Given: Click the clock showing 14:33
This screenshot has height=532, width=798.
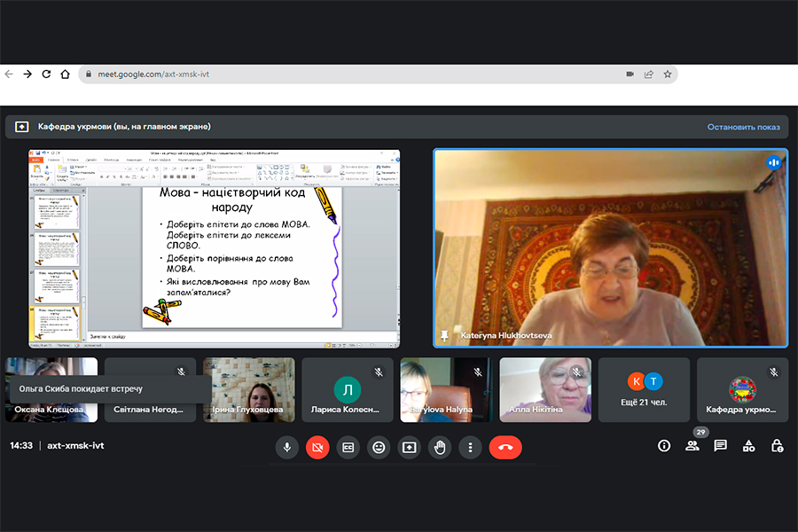Looking at the screenshot, I should pos(21,445).
